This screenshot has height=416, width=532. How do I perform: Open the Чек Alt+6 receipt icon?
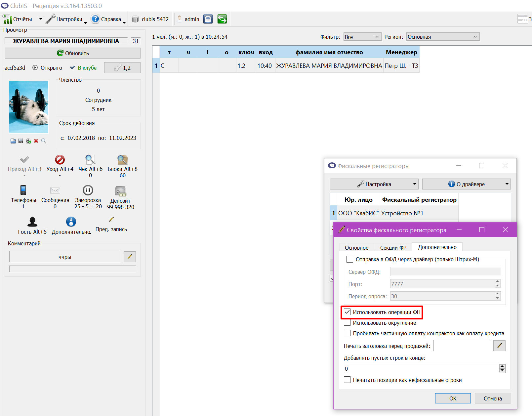90,160
